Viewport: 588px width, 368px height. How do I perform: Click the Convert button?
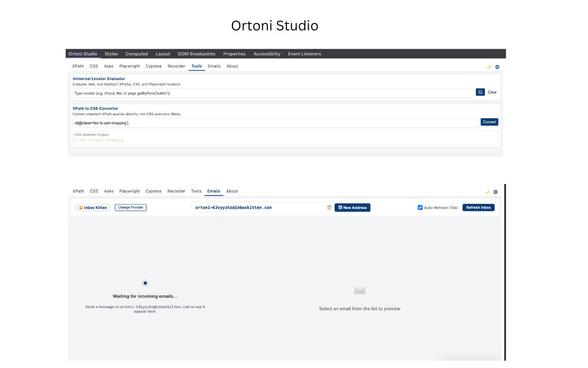click(x=489, y=122)
